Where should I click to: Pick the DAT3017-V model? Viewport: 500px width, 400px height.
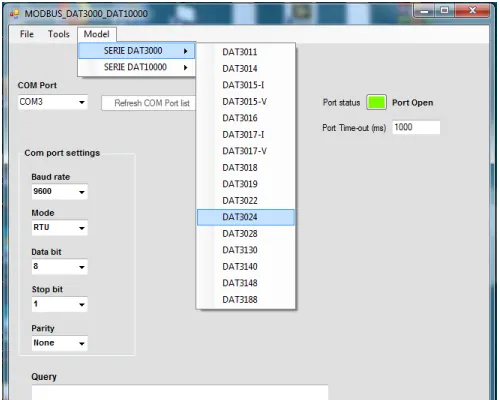[x=246, y=151]
